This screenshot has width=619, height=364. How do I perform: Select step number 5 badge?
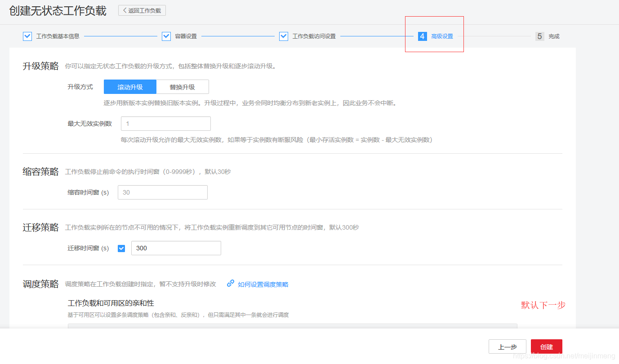coord(540,36)
